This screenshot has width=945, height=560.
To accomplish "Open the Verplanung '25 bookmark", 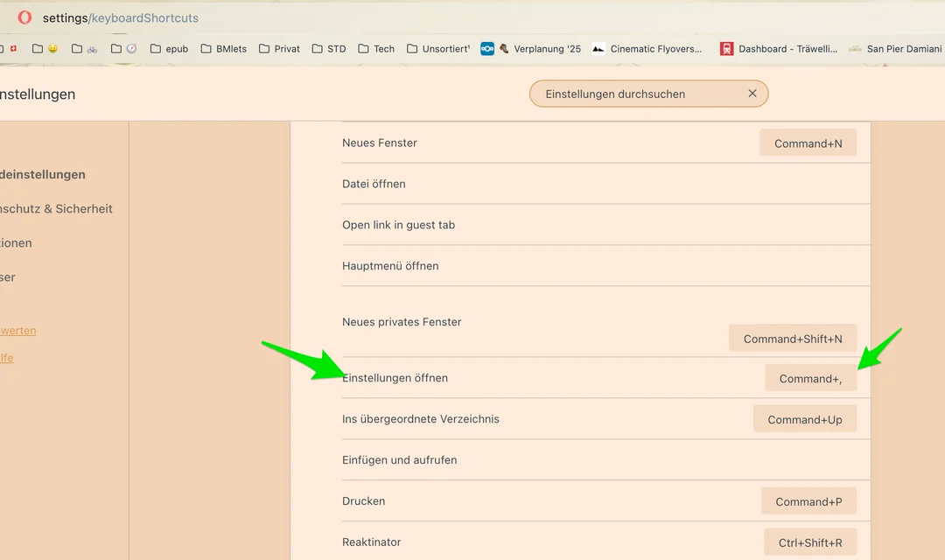I will pos(538,49).
